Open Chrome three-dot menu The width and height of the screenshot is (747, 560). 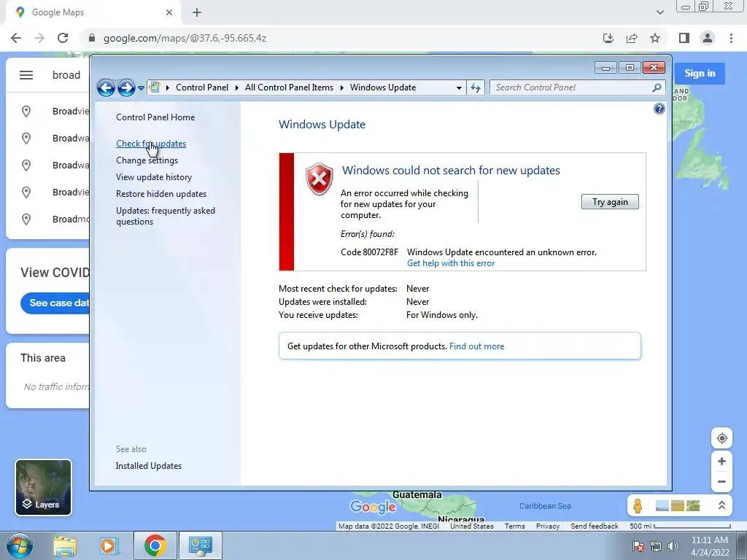point(731,38)
